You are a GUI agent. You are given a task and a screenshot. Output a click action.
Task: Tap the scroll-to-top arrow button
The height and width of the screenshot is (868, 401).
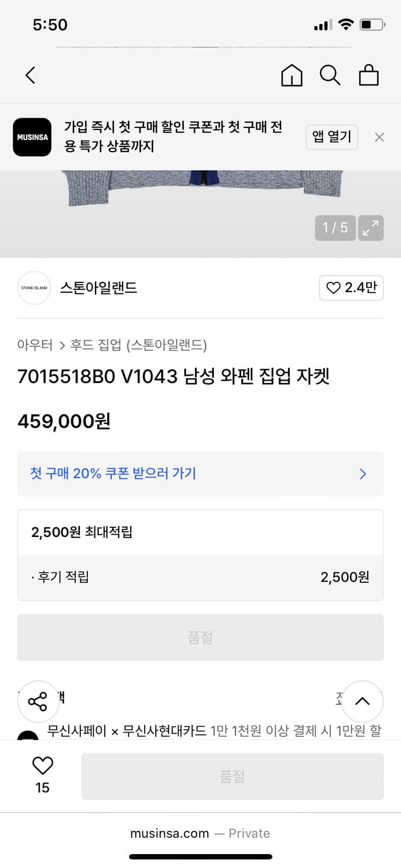[362, 701]
